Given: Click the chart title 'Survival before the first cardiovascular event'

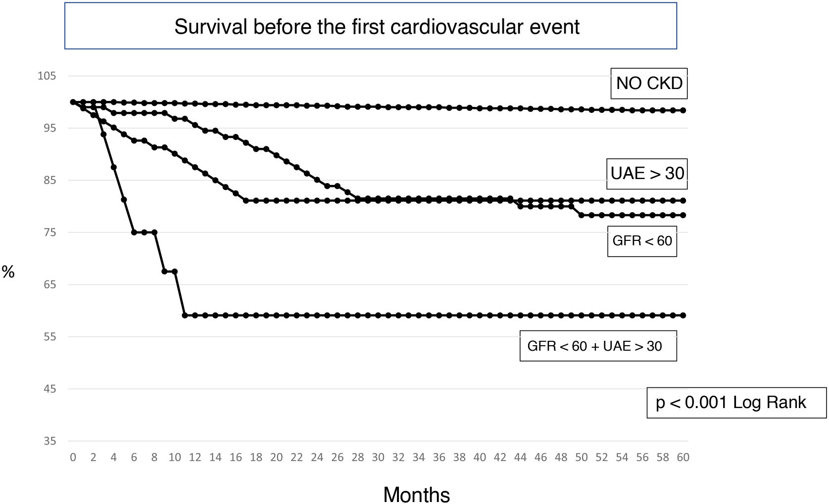Looking at the screenshot, I should 377,27.
